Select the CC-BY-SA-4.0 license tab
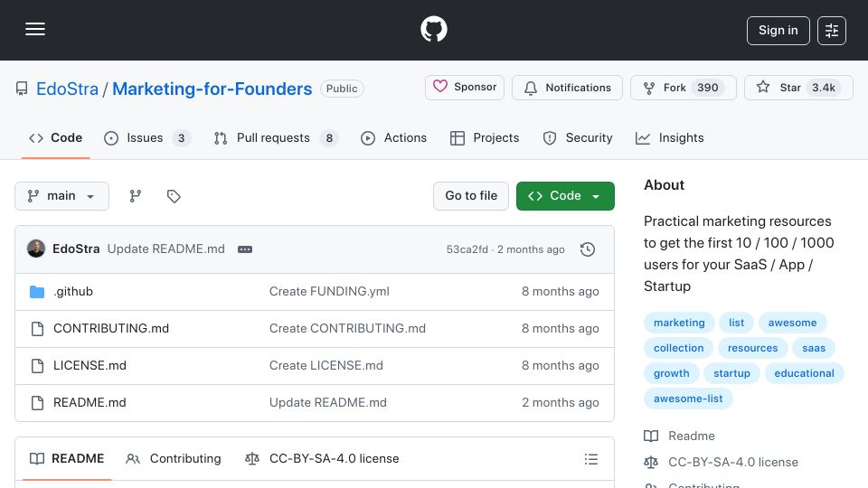868x488 pixels. 322,459
